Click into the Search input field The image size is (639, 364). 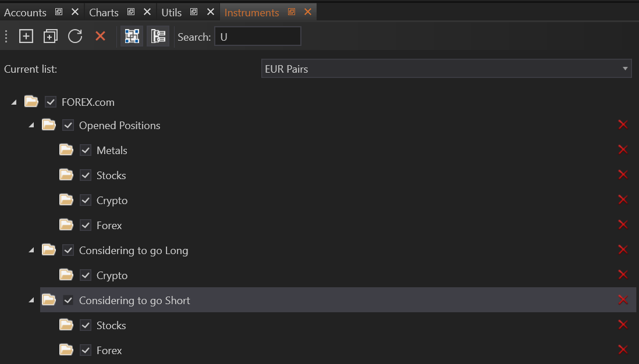pos(258,37)
